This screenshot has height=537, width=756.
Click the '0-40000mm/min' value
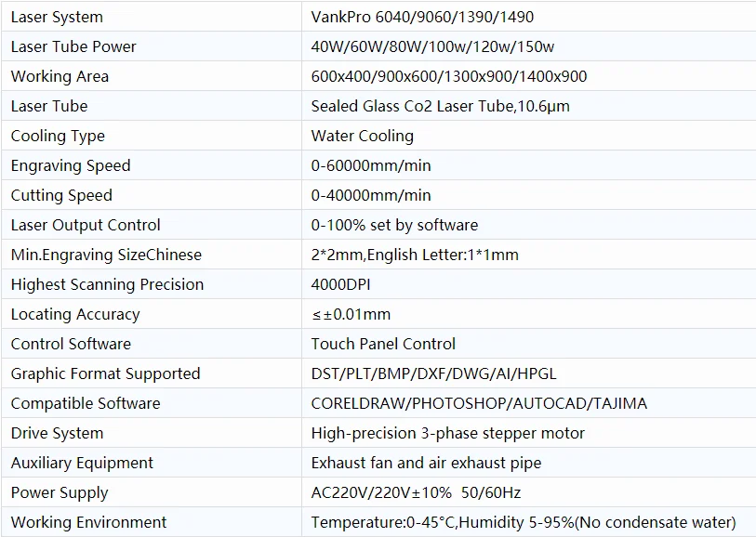click(x=371, y=195)
